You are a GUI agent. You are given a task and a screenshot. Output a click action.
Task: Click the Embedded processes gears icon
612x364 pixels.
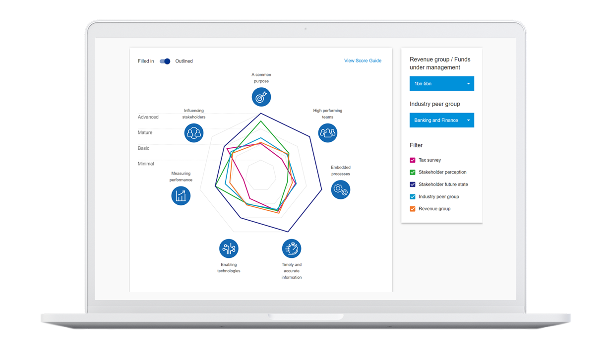pyautogui.click(x=340, y=189)
